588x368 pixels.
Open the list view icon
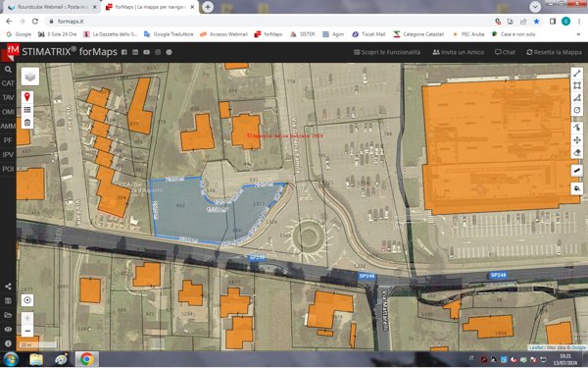pyautogui.click(x=27, y=110)
